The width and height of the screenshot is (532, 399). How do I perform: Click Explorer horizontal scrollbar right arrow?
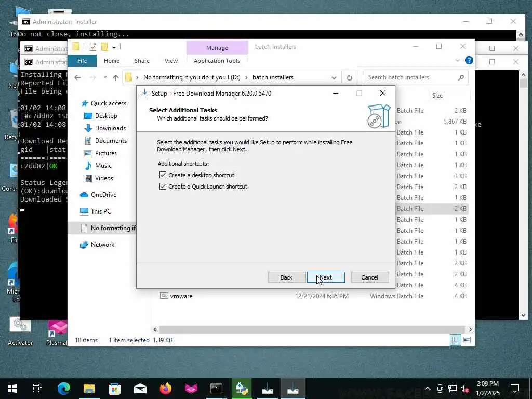coord(470,329)
